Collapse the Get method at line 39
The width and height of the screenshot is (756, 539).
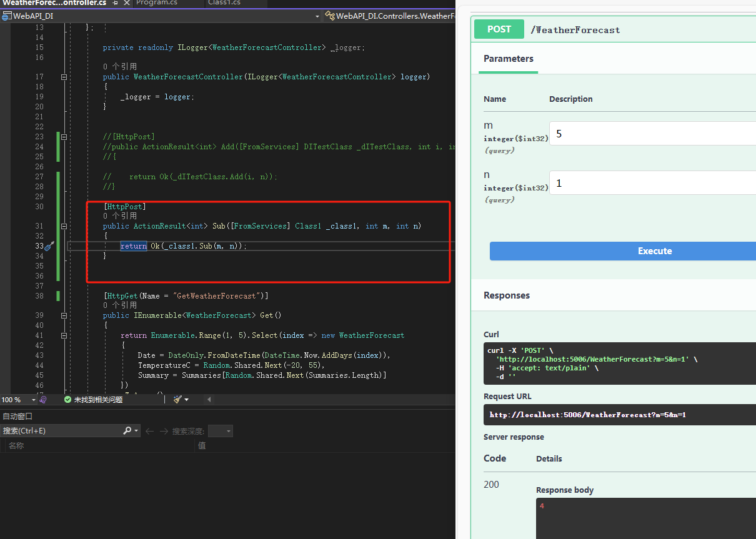pos(64,315)
